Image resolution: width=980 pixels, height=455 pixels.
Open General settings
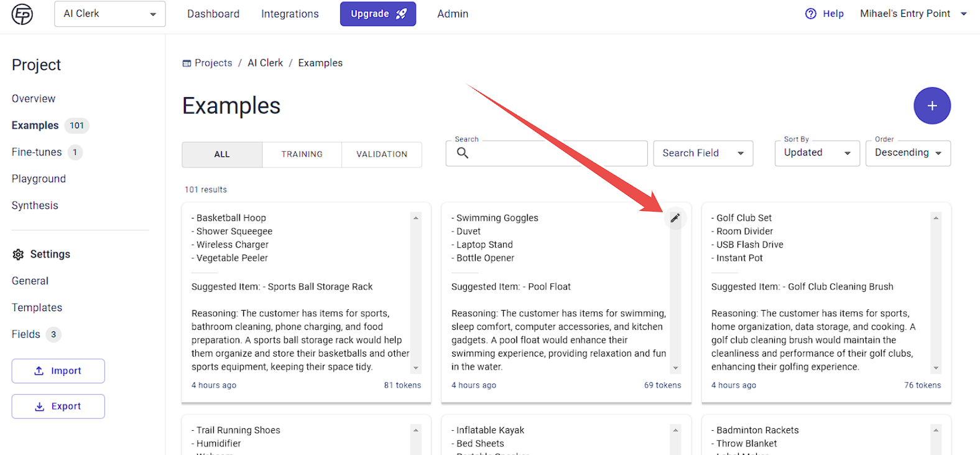pyautogui.click(x=30, y=281)
